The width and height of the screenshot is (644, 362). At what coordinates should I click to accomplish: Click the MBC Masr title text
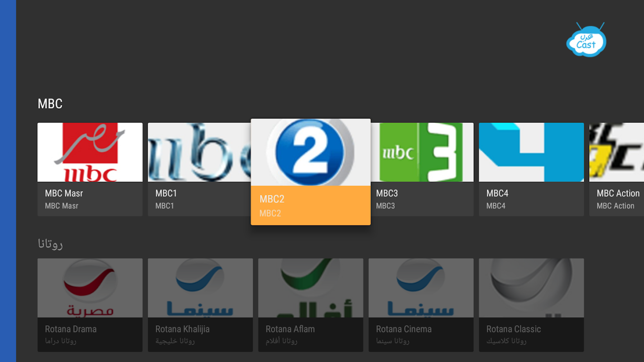(x=64, y=193)
